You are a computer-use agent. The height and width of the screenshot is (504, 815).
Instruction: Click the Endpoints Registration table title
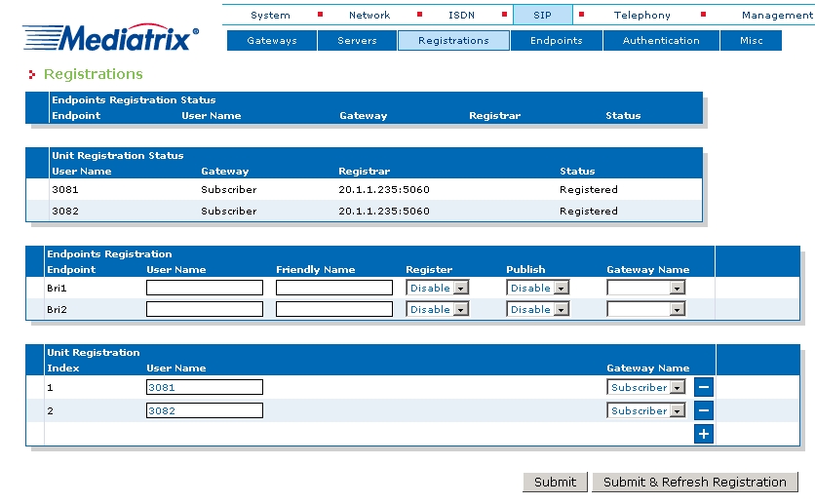[109, 254]
